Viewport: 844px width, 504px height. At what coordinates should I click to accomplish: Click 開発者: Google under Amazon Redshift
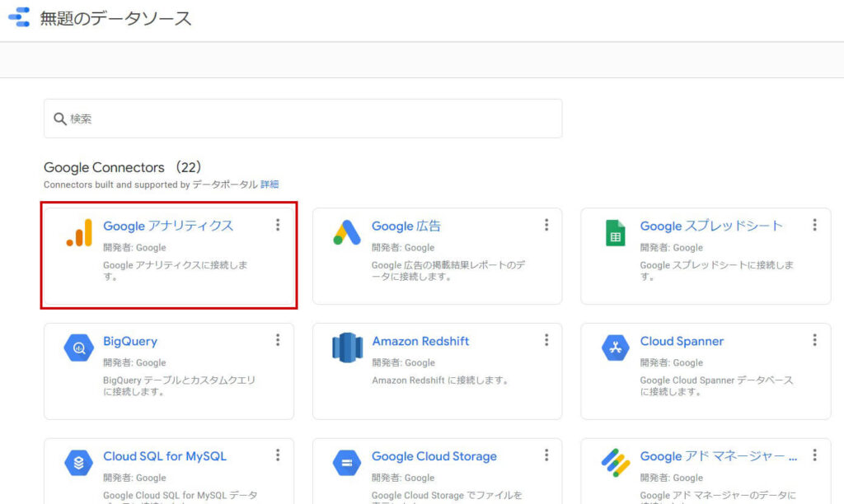[403, 362]
